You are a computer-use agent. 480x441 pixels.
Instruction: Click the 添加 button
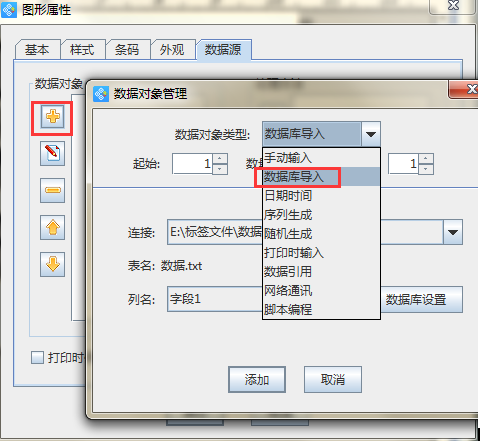point(257,380)
